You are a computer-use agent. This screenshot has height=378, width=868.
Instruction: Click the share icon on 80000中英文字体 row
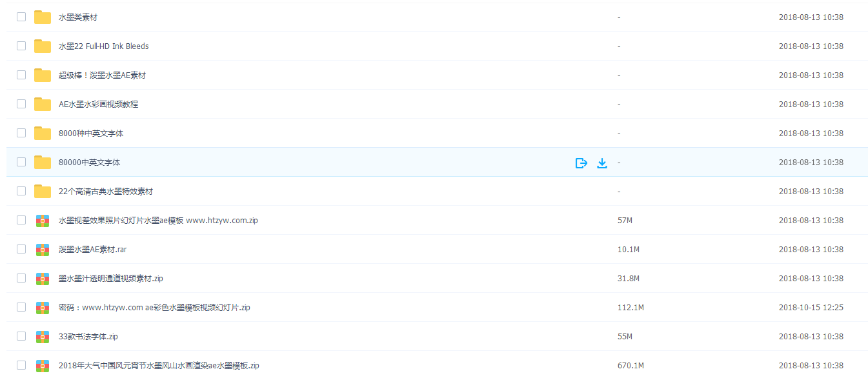click(x=581, y=163)
